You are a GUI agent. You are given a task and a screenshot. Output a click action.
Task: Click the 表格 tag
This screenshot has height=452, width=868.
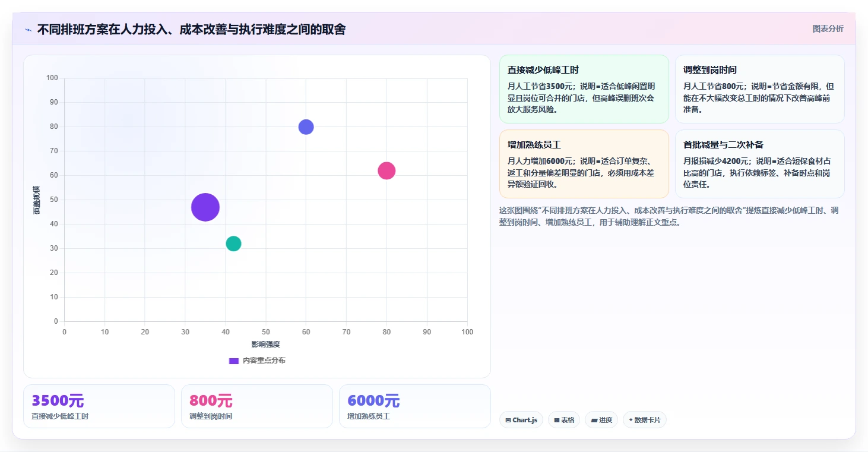point(564,420)
